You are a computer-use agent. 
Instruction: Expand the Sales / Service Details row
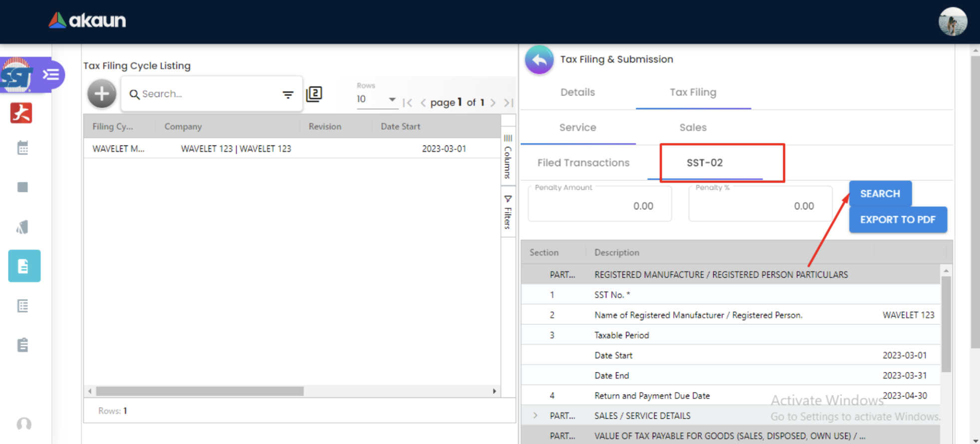[x=535, y=415]
